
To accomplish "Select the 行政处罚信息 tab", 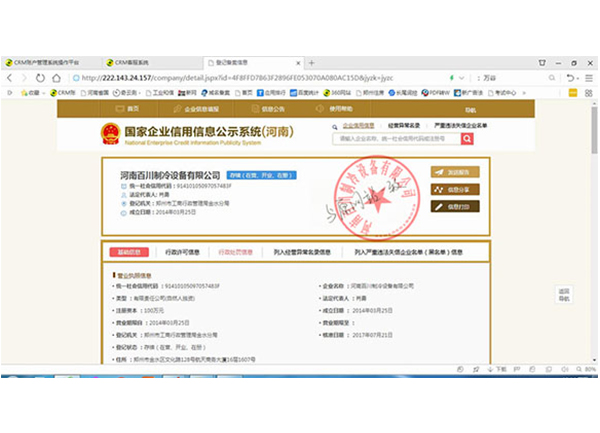I will pyautogui.click(x=235, y=252).
